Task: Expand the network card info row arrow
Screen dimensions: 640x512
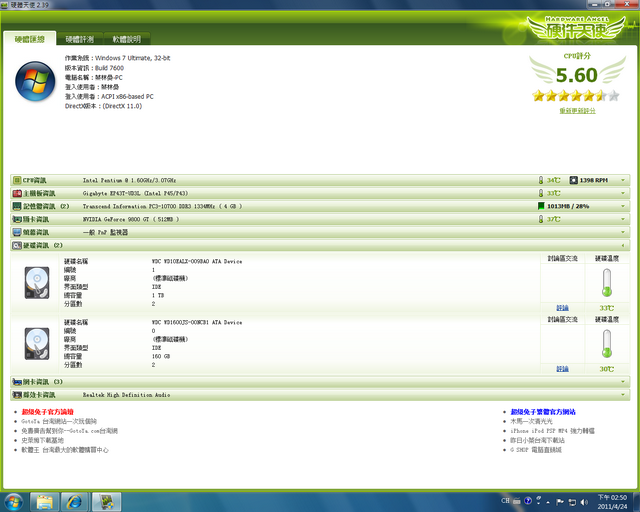Action: (623, 382)
